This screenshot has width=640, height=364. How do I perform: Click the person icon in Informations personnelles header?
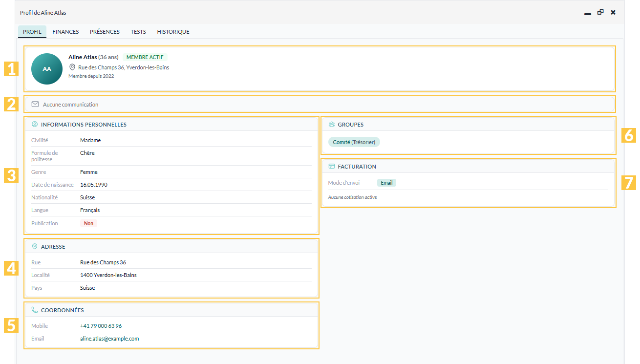[35, 124]
